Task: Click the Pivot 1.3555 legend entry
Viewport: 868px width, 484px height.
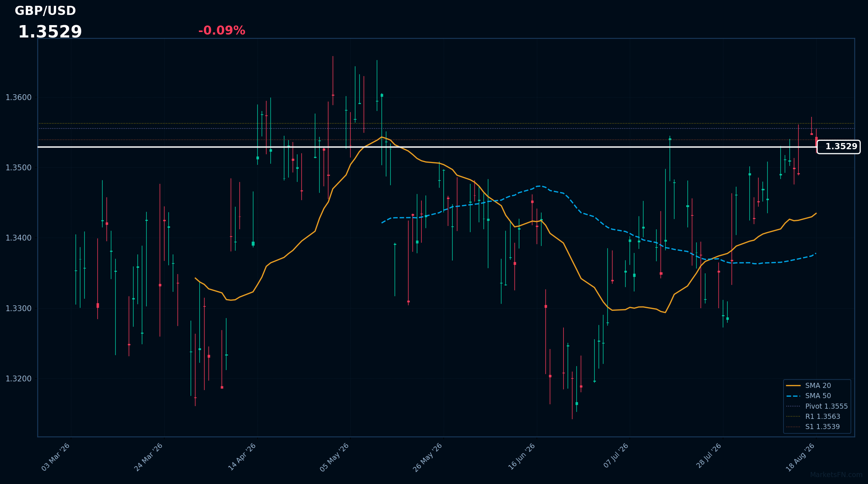Action: tap(817, 406)
